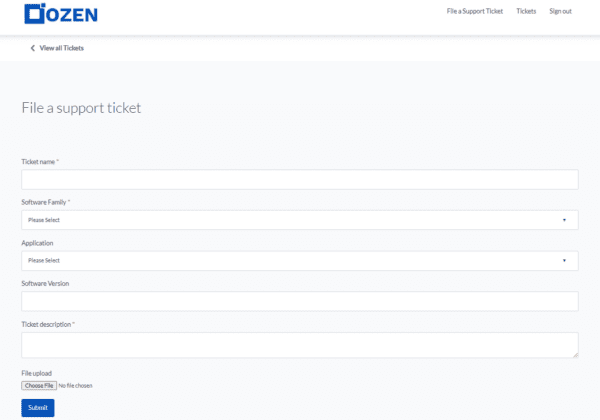Click the File upload label
Viewport: 600px width, 420px height.
[x=36, y=374]
